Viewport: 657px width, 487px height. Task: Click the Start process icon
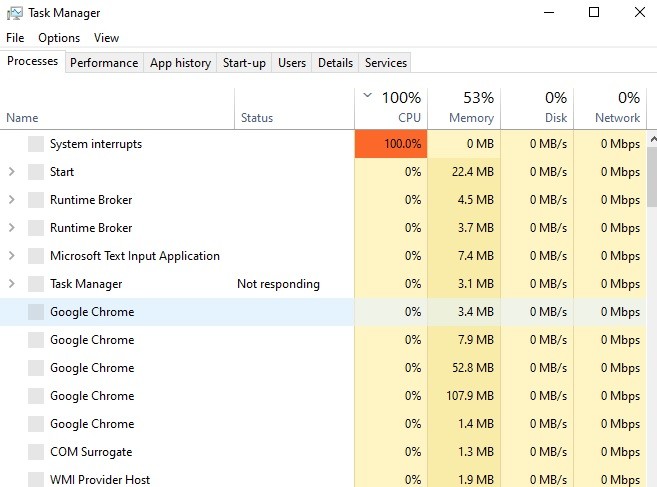point(36,172)
